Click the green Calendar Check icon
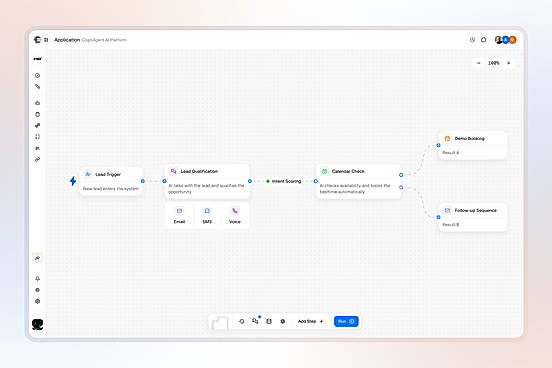The height and width of the screenshot is (368, 552). (325, 171)
